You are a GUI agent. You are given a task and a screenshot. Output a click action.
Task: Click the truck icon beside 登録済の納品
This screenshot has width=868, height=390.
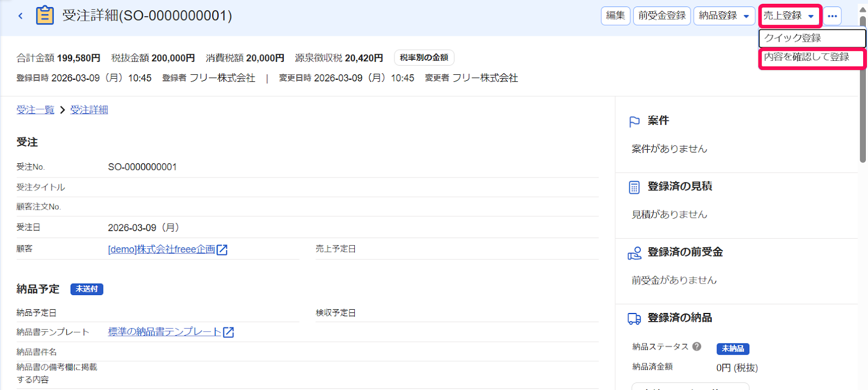click(x=634, y=319)
